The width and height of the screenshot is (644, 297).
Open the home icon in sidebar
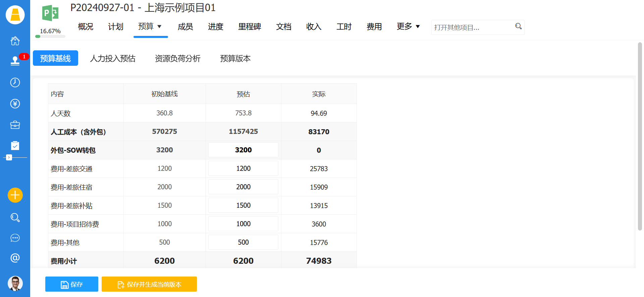pos(15,41)
